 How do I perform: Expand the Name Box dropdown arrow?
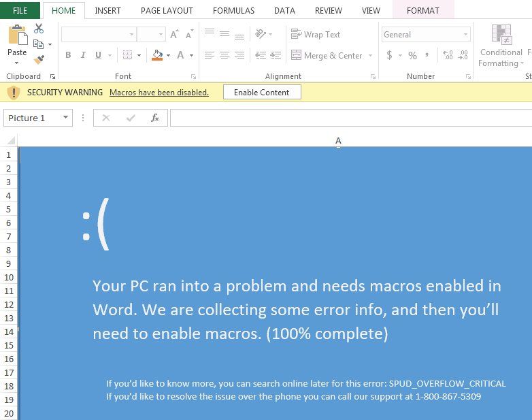65,118
